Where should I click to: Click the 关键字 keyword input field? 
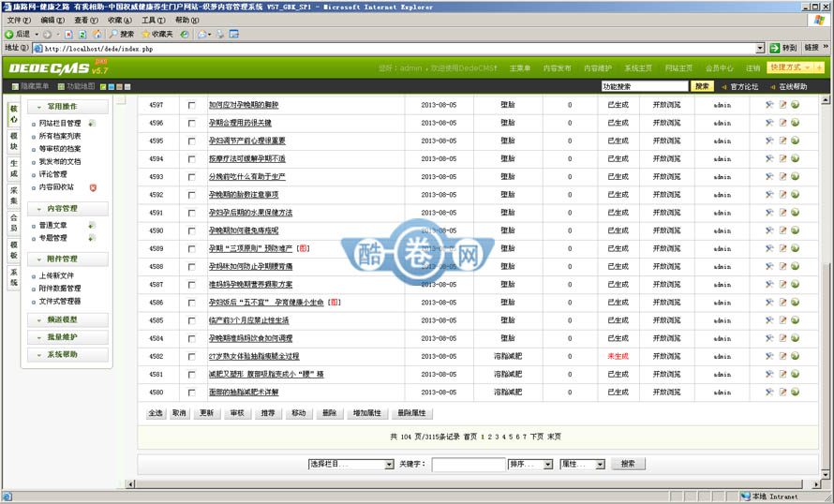[469, 465]
